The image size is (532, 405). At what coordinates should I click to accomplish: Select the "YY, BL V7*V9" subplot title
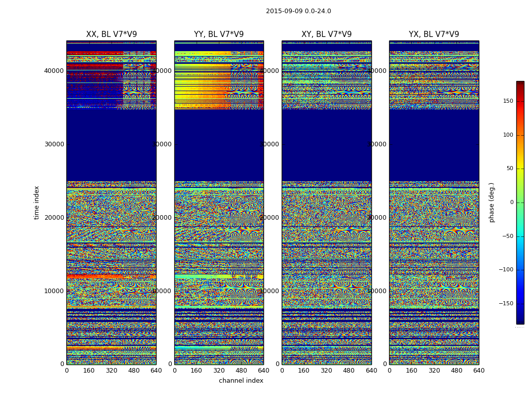click(219, 34)
